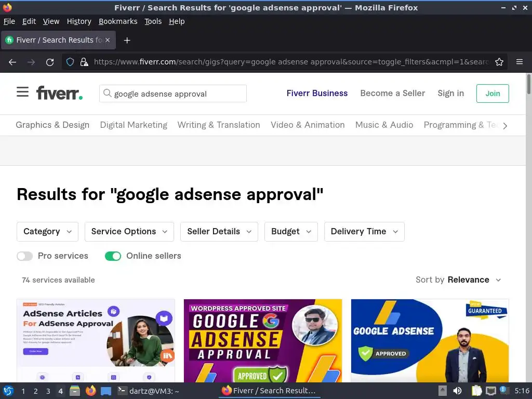Enable the Pro services toggle
The width and height of the screenshot is (532, 399).
tap(25, 256)
